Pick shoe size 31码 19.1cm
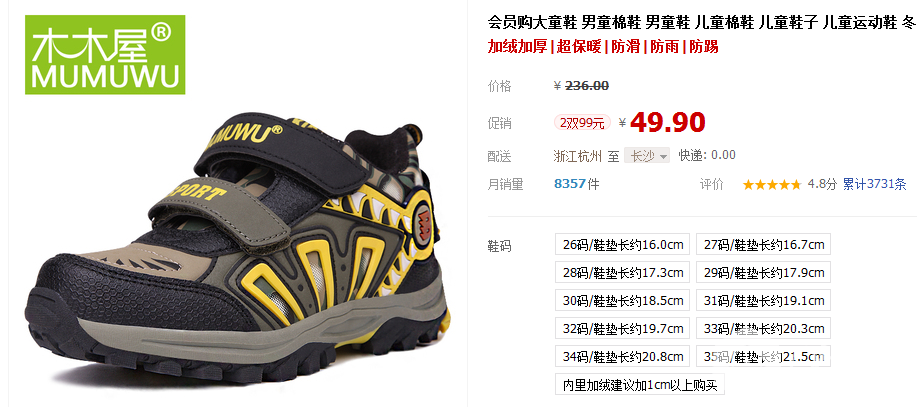This screenshot has height=407, width=917. [x=763, y=300]
